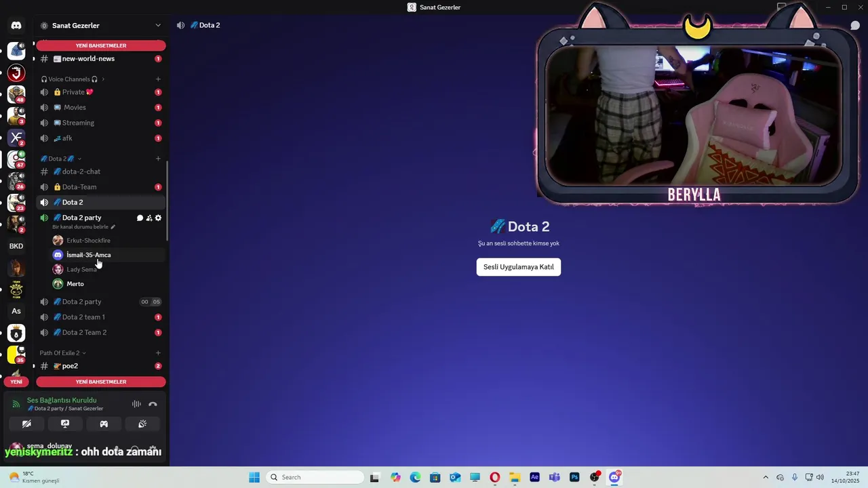
Task: Open volume control in system tray
Action: point(820,477)
